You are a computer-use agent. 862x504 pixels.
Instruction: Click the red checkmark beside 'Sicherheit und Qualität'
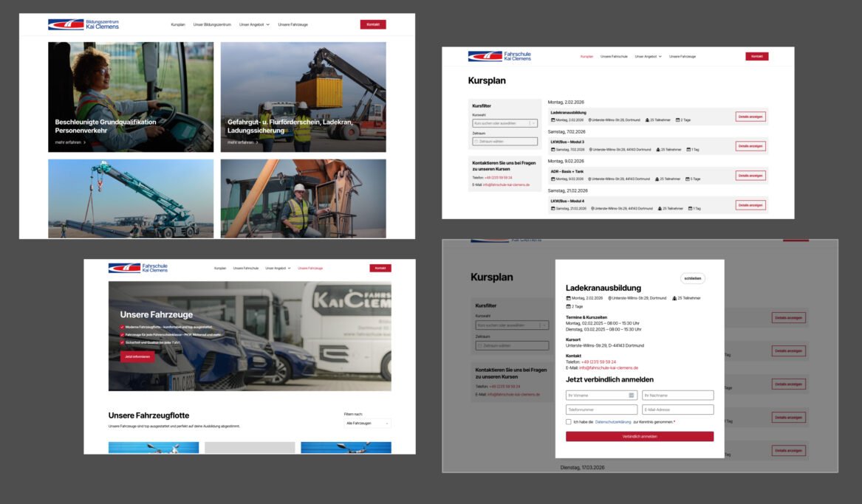[122, 342]
